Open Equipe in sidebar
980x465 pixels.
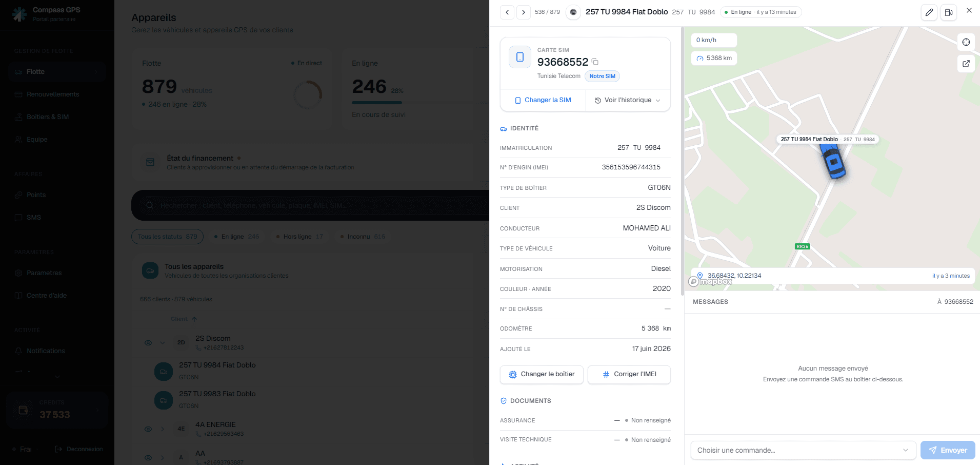(56, 140)
